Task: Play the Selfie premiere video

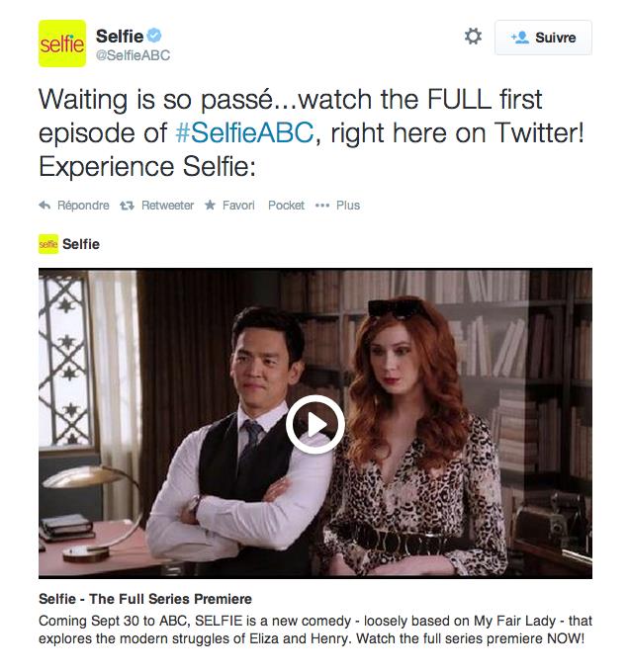Action: tap(315, 424)
